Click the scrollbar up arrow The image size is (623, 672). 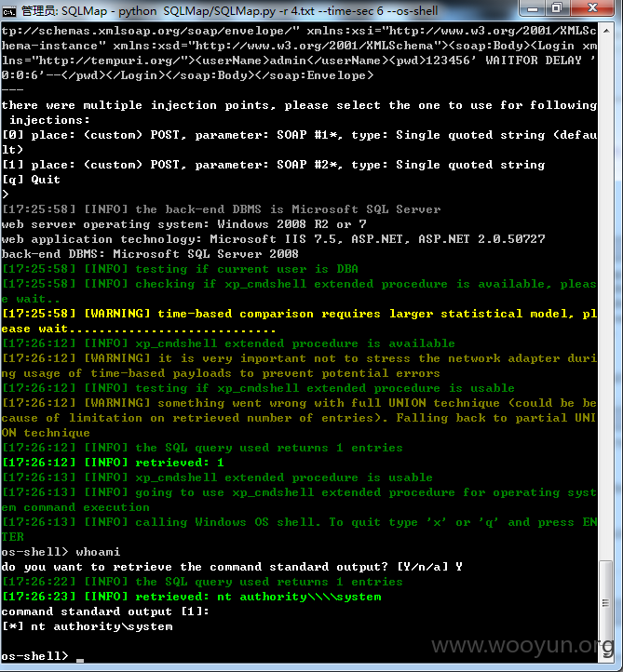(x=606, y=32)
